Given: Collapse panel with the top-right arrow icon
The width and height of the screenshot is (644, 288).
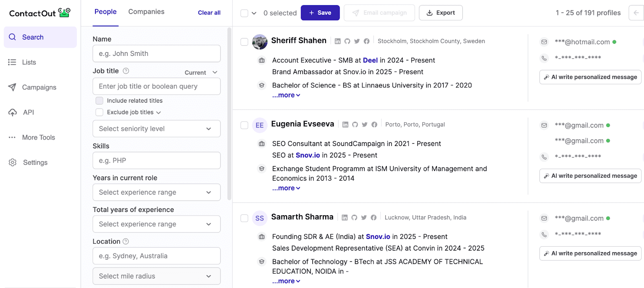Looking at the screenshot, I should pos(636,13).
